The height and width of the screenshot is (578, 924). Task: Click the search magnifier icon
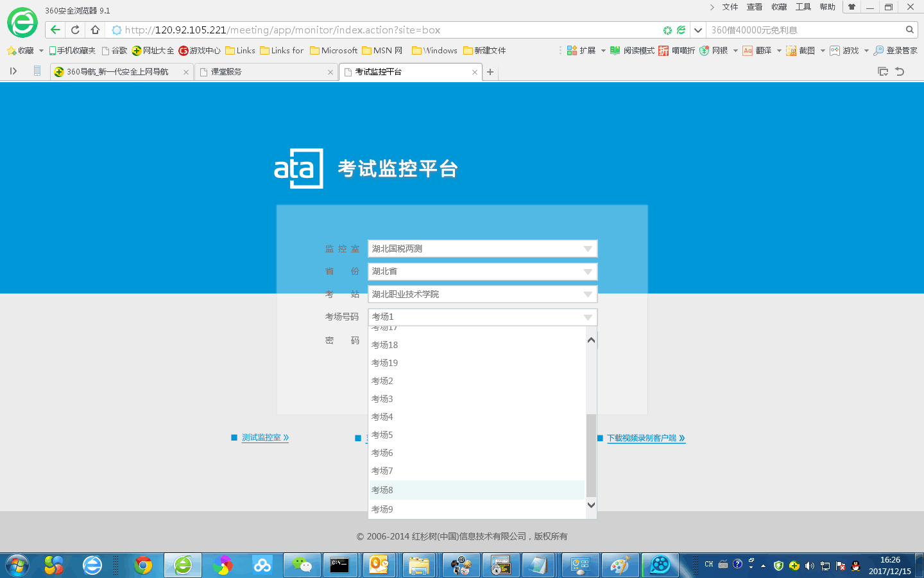coord(909,30)
